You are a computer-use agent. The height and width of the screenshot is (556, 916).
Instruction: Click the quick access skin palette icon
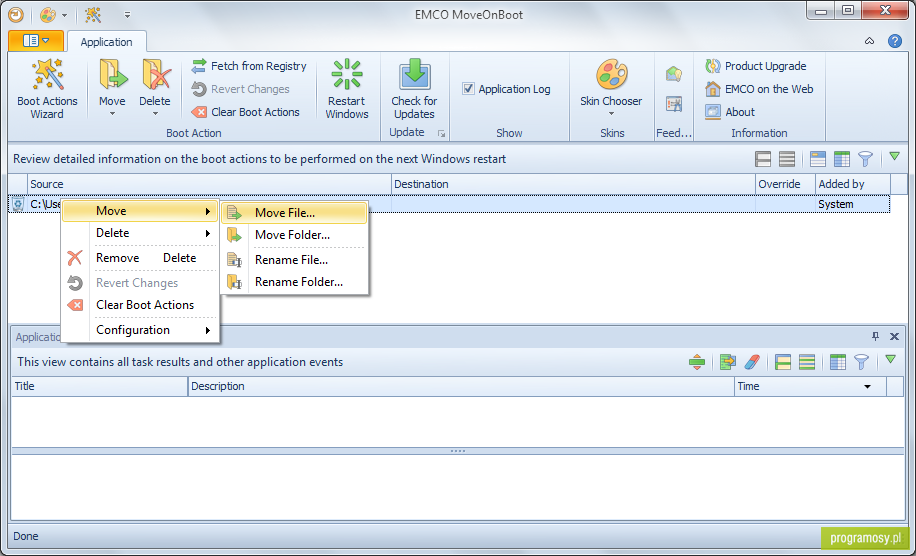(x=48, y=15)
